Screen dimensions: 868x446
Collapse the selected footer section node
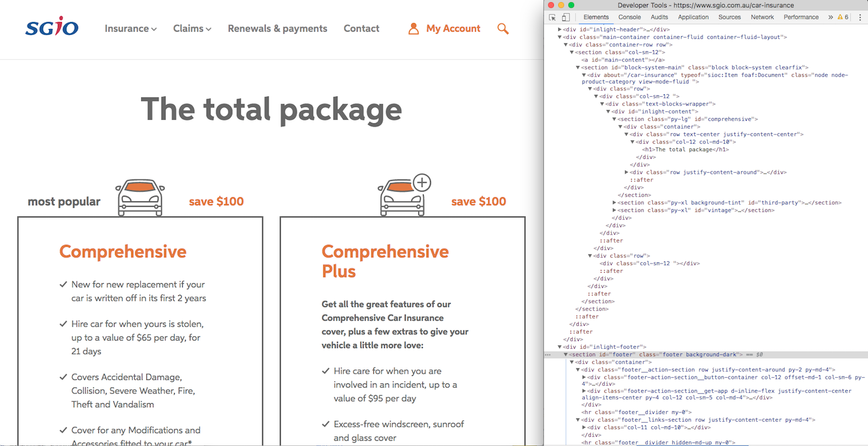coord(565,354)
